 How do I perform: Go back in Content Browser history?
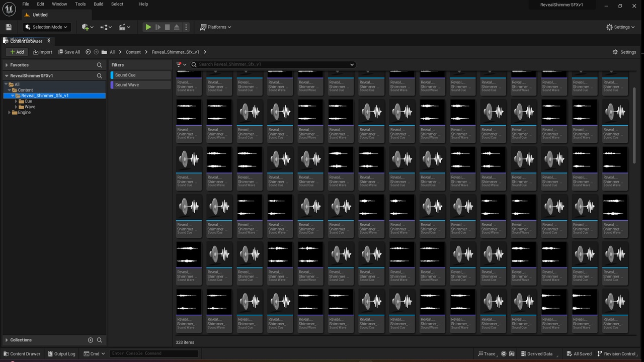[x=88, y=52]
